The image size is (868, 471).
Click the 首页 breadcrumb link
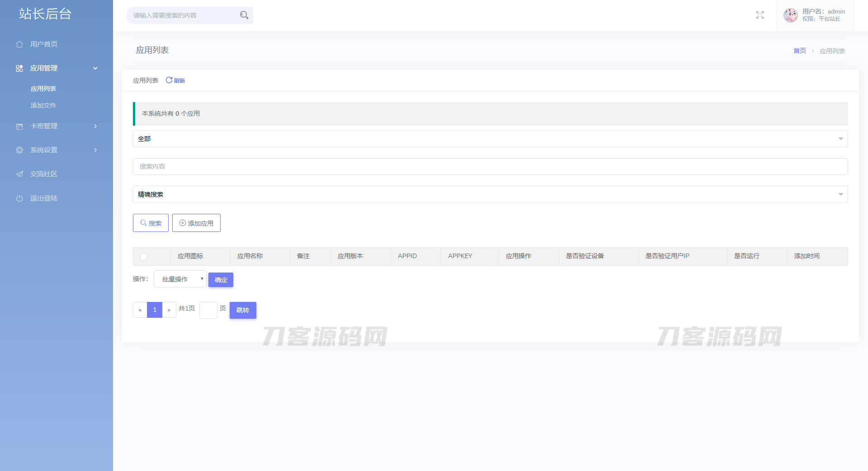coord(799,51)
